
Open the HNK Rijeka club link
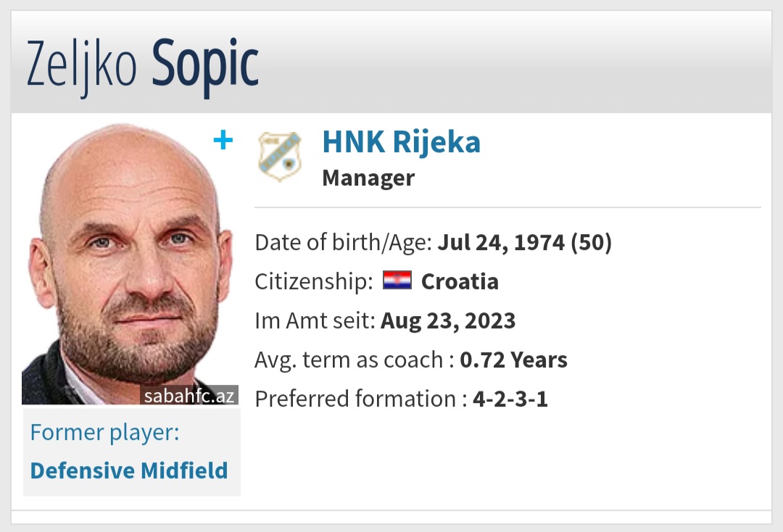(402, 142)
